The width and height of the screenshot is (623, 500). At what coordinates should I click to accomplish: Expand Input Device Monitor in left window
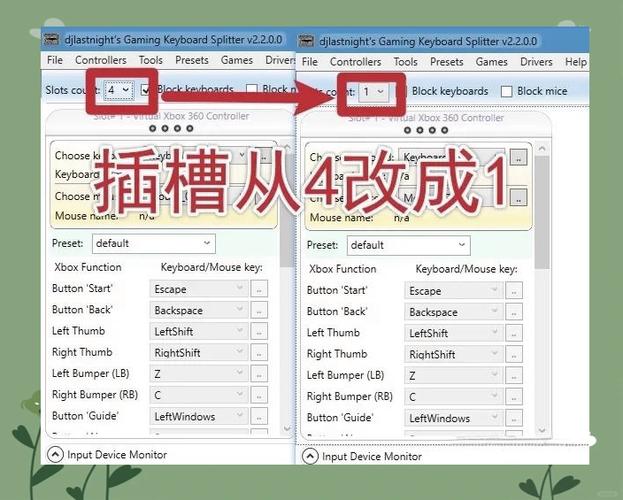point(55,454)
